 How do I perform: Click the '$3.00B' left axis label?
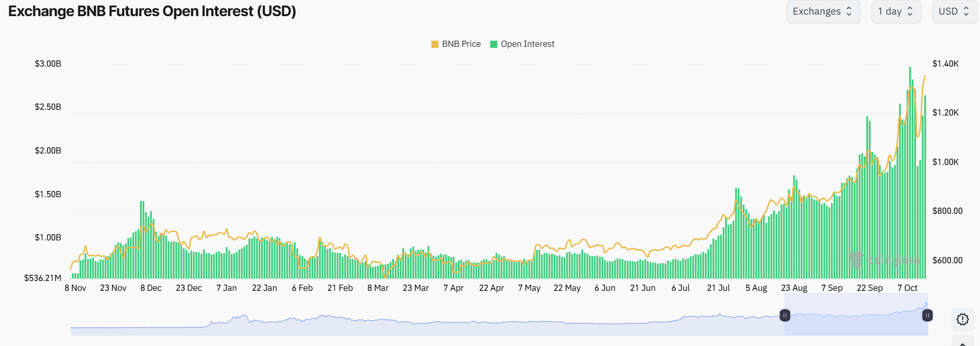[x=48, y=64]
